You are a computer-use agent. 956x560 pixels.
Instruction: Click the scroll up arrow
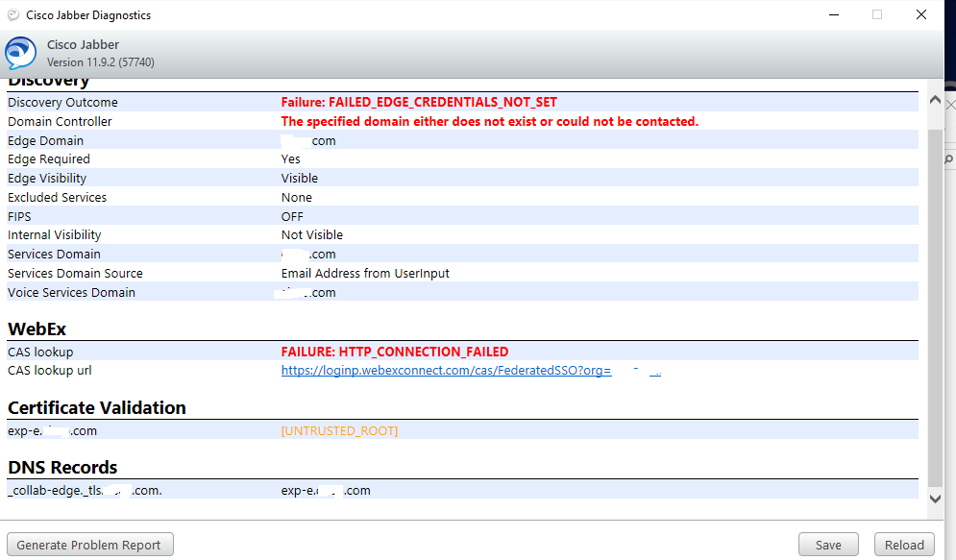935,100
